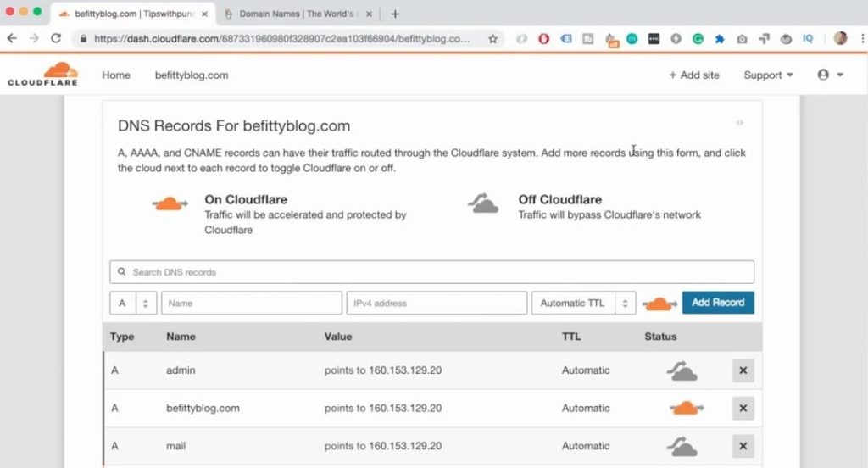Delete the mail A record

[x=743, y=446]
